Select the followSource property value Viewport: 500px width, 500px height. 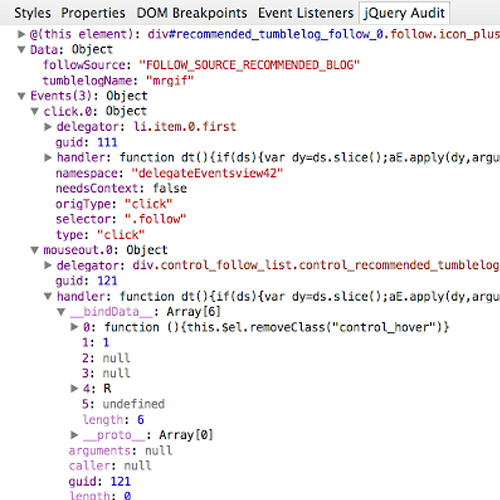point(249,65)
